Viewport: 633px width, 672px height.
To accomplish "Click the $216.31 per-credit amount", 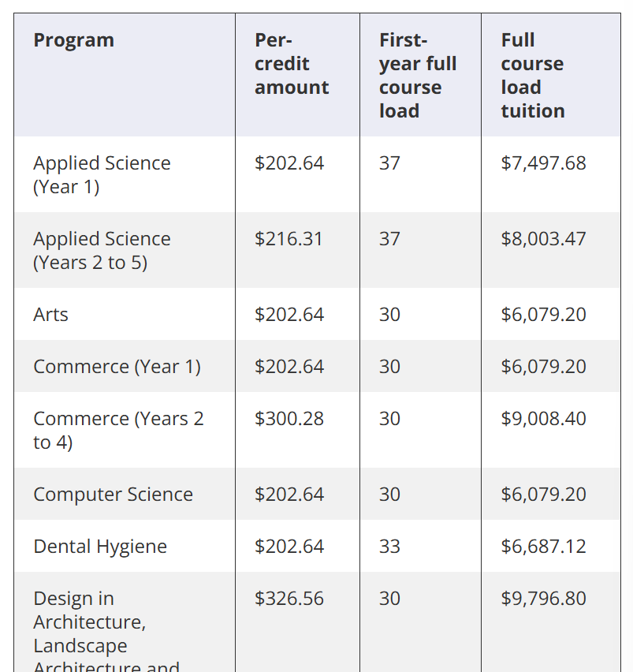I will pyautogui.click(x=289, y=239).
